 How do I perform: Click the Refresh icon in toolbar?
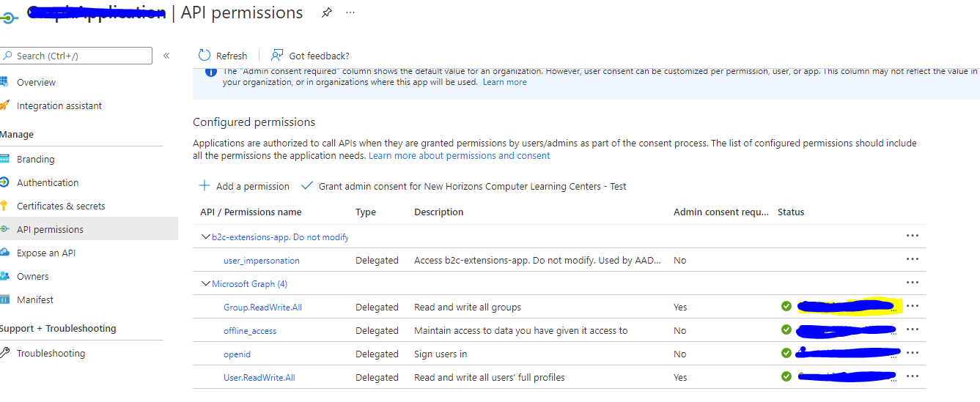(205, 56)
